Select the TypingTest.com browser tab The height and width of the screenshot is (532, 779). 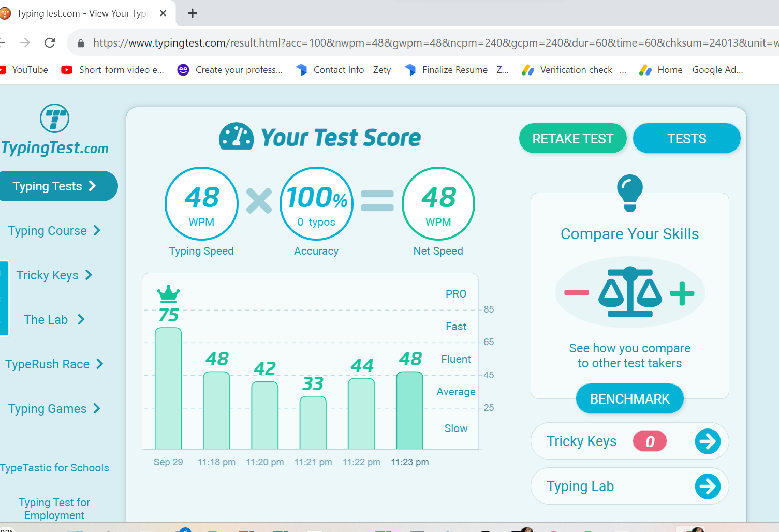83,13
